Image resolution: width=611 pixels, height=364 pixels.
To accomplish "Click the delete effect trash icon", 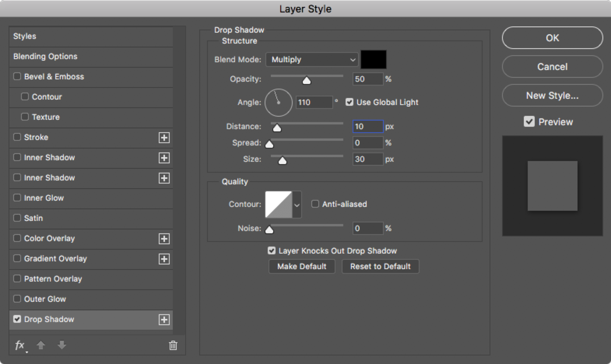I will (173, 345).
